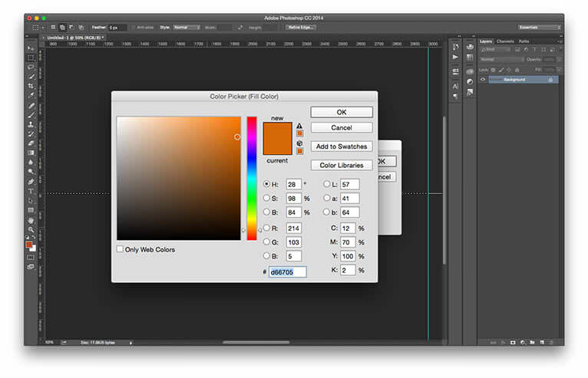Open the Layers panel flyout menu
This screenshot has height=378, width=588.
[560, 41]
